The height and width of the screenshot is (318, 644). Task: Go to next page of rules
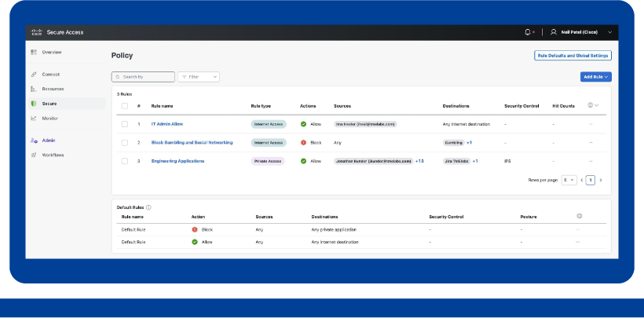[x=601, y=180]
